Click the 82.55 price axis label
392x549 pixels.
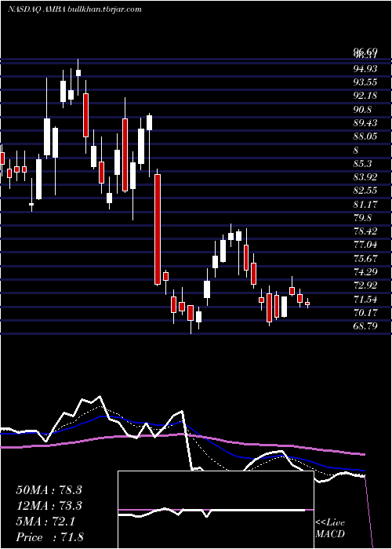365,191
